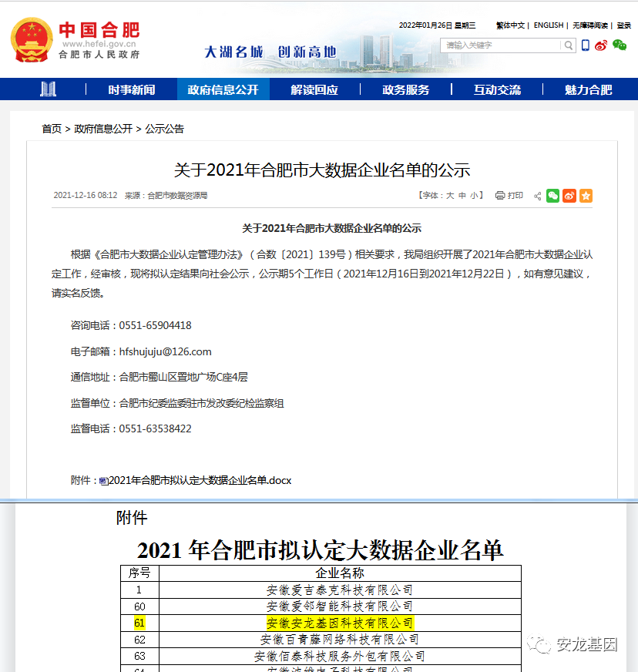Click table header 企业名称
Viewport: 638px width, 672px height.
pyautogui.click(x=340, y=573)
